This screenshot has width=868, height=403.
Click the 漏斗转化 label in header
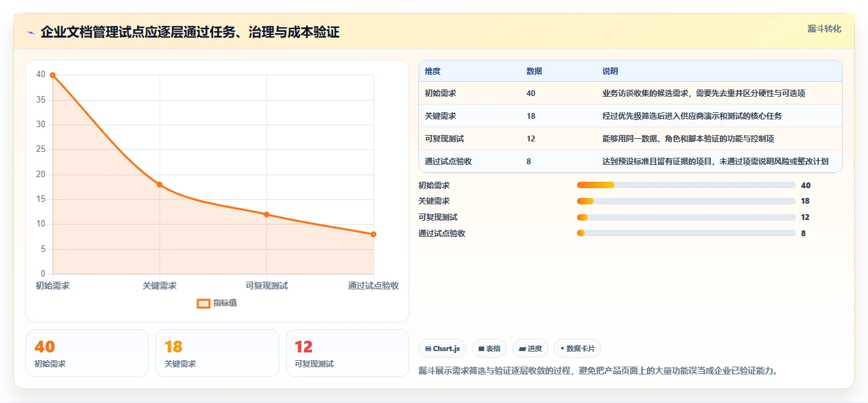(824, 29)
